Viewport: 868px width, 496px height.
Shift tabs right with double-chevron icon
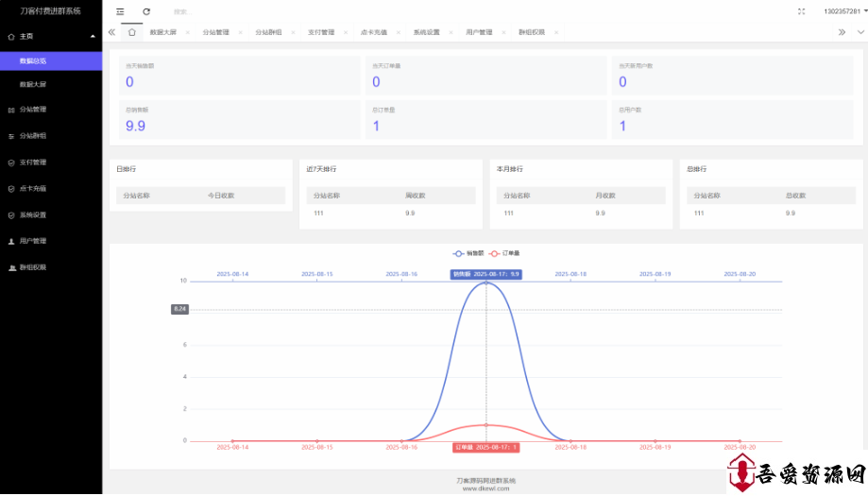pyautogui.click(x=842, y=32)
